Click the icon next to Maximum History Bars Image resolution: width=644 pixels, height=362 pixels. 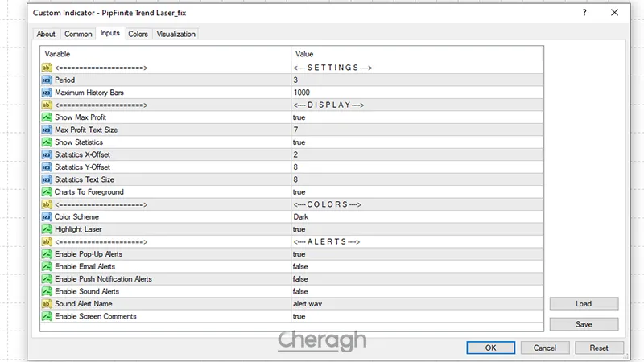coord(47,93)
